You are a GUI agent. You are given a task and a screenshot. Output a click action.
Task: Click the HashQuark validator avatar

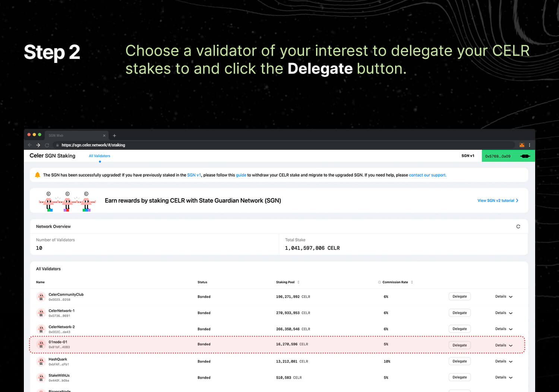pos(41,361)
